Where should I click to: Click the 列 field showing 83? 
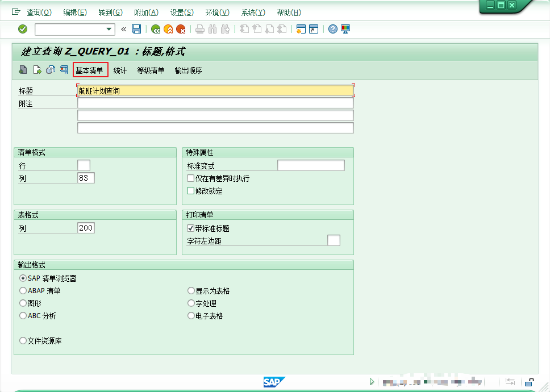point(86,178)
